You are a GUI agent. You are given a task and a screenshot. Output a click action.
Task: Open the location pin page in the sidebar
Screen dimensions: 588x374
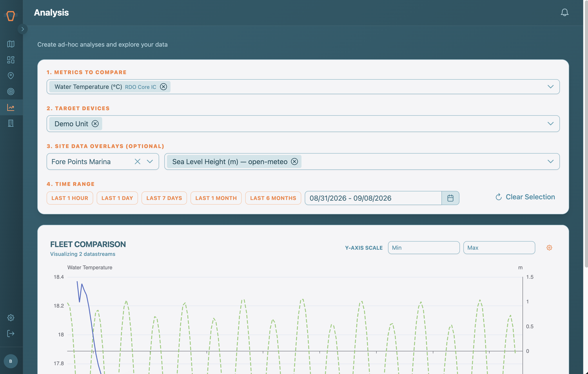(11, 76)
